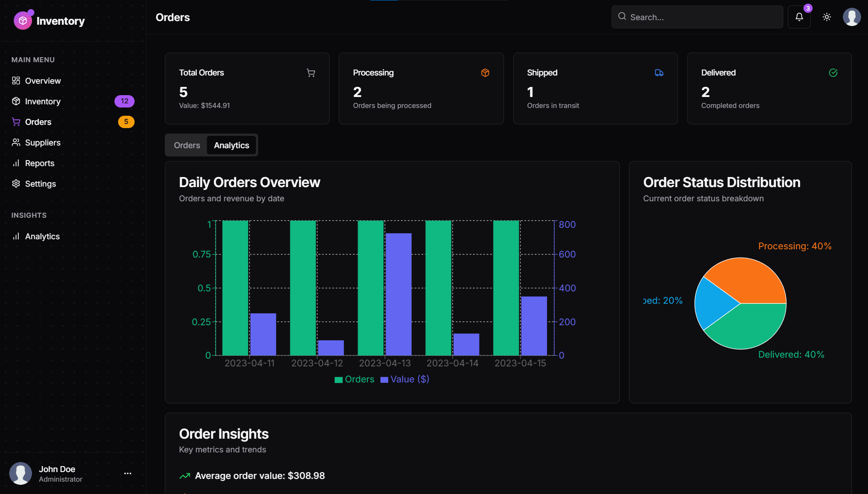Select the Analytics tab

(x=231, y=145)
